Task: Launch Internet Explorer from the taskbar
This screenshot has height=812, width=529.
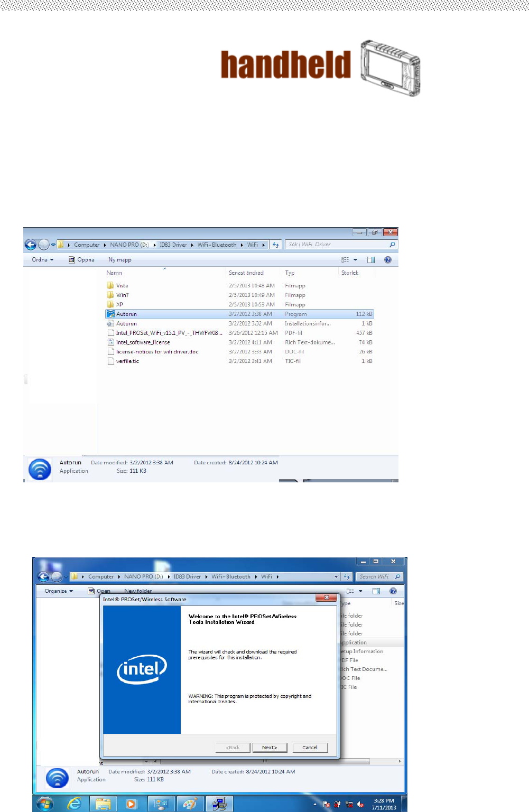Action: point(74,804)
